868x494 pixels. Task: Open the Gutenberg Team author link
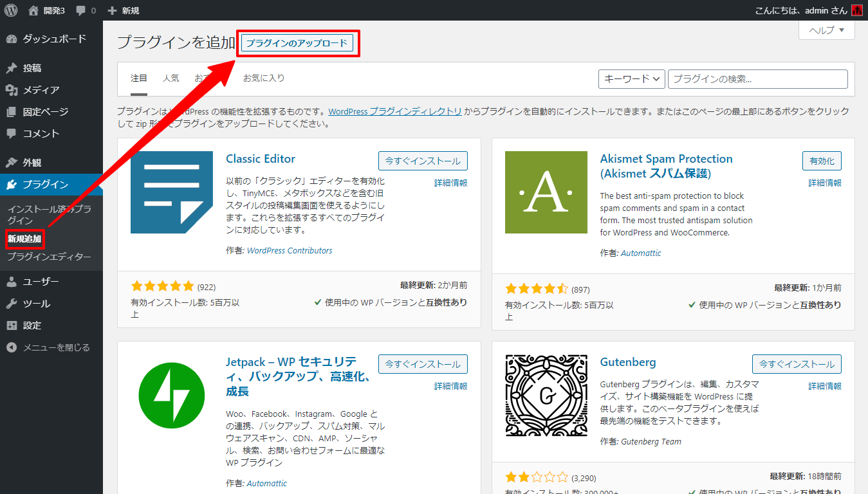pos(651,441)
